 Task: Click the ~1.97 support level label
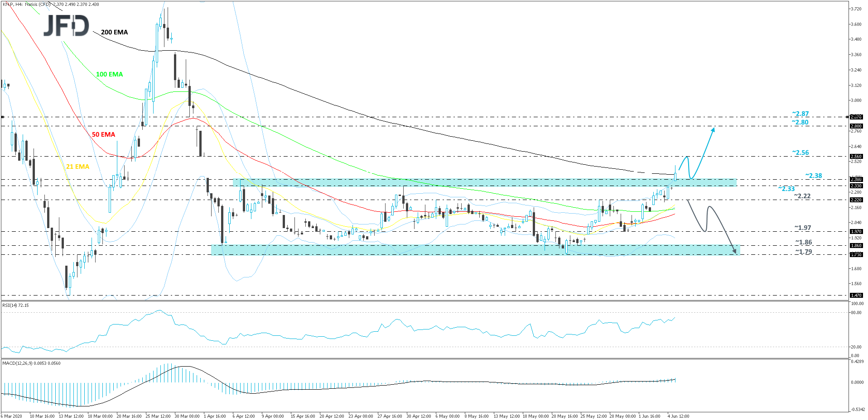point(802,228)
